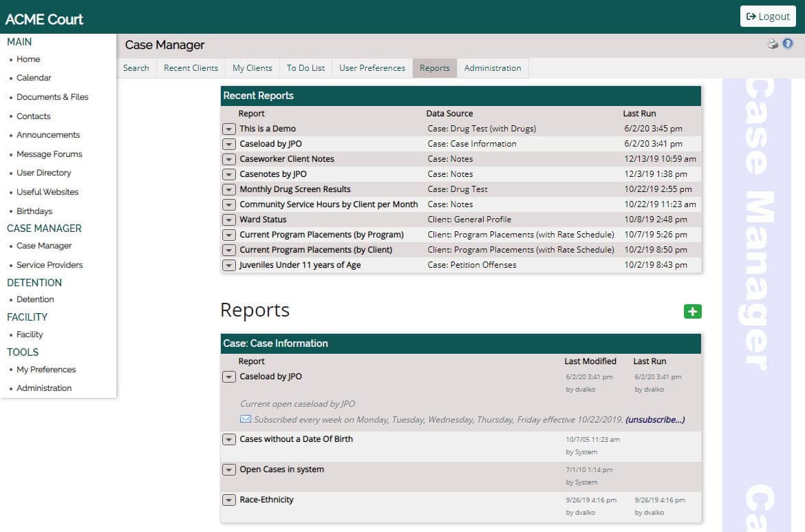Click the green add report plus button
805x532 pixels.
693,311
